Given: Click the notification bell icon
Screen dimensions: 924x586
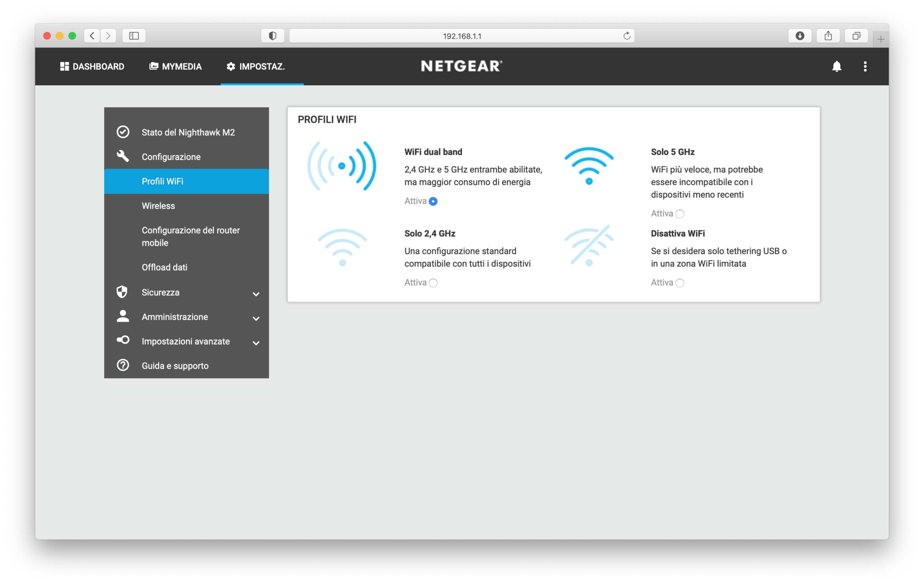Looking at the screenshot, I should pyautogui.click(x=837, y=66).
